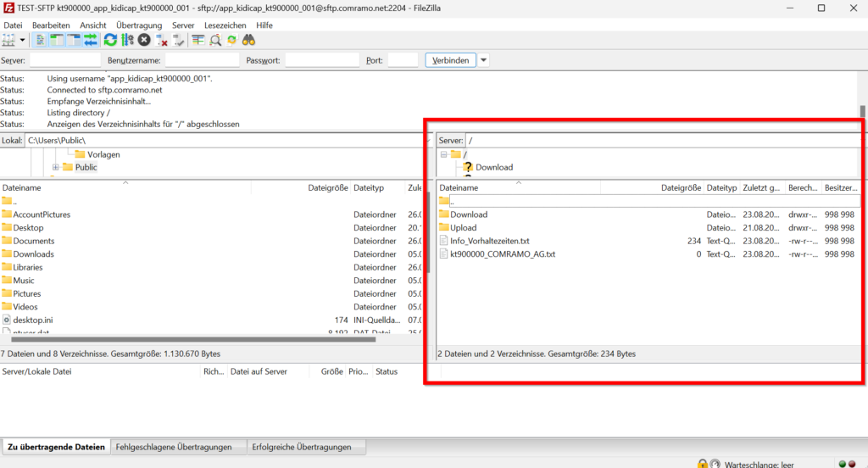Toggle the local directory tree view
The height and width of the screenshot is (468, 868).
click(57, 40)
